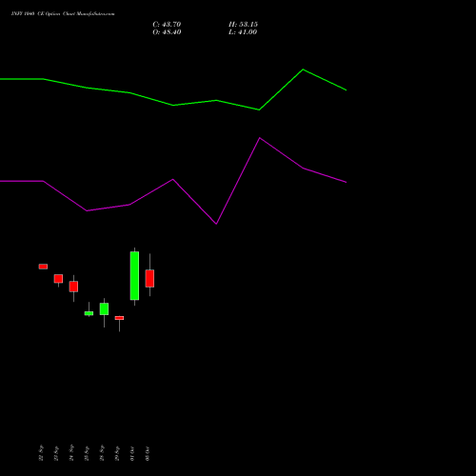Click the O: 48.40 open value
This screenshot has height=476, width=476.
tap(167, 32)
